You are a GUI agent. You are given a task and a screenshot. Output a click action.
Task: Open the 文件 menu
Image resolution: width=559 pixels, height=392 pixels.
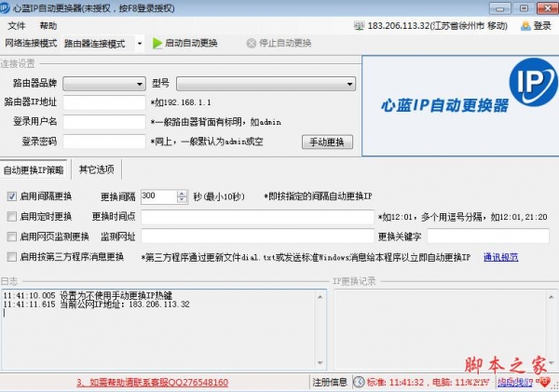coord(17,26)
